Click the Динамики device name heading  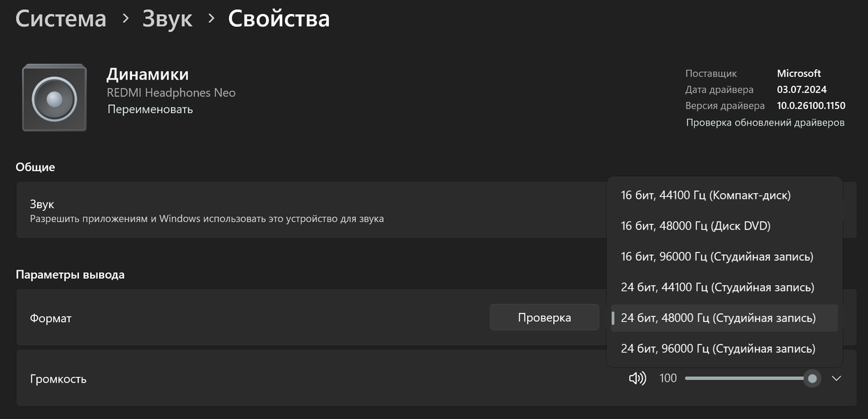pos(147,74)
